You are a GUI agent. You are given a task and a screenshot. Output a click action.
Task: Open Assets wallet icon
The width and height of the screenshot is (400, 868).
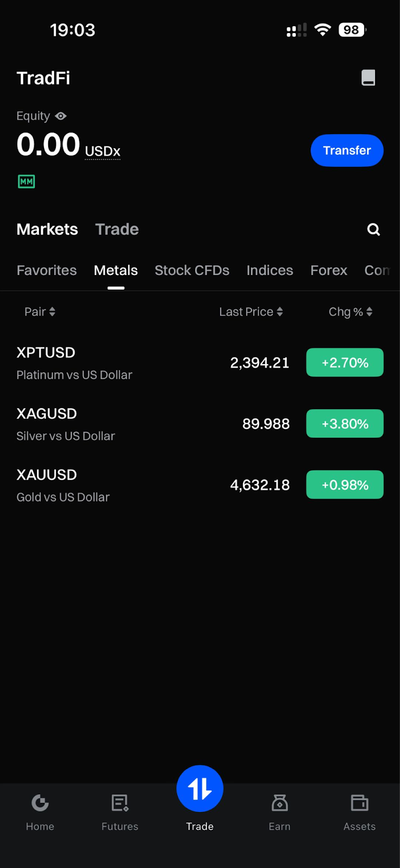[x=359, y=811]
